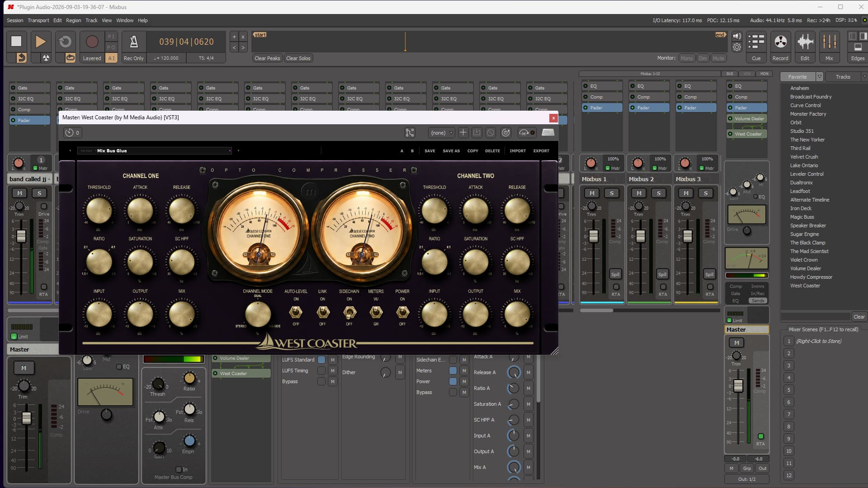
Task: Open the Cue window icon
Action: [756, 42]
